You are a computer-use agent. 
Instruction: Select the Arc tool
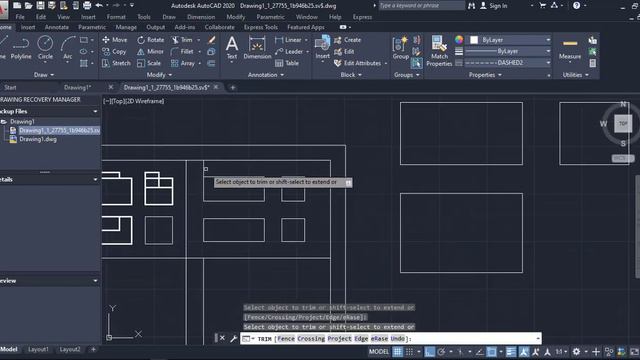click(x=68, y=48)
